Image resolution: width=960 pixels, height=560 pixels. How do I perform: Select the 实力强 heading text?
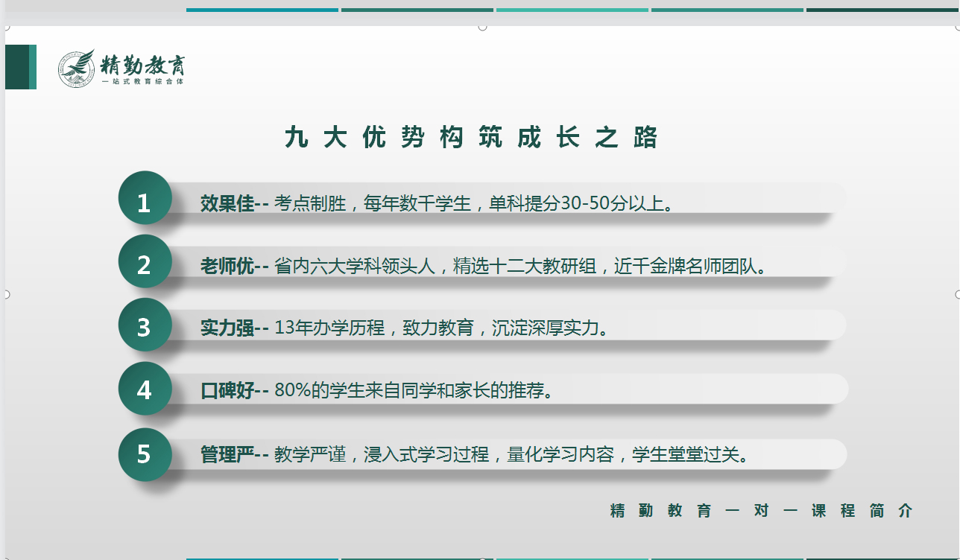click(x=227, y=328)
